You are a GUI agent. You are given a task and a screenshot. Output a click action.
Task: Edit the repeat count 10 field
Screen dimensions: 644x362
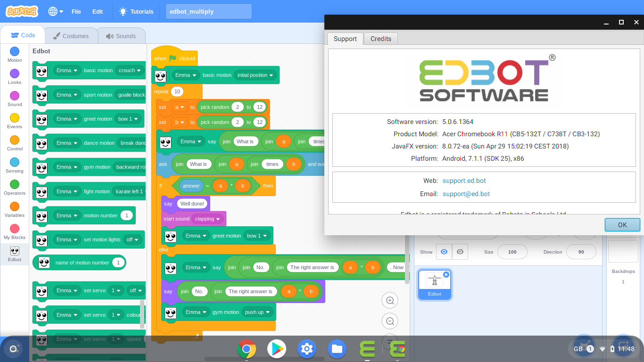[x=177, y=91]
